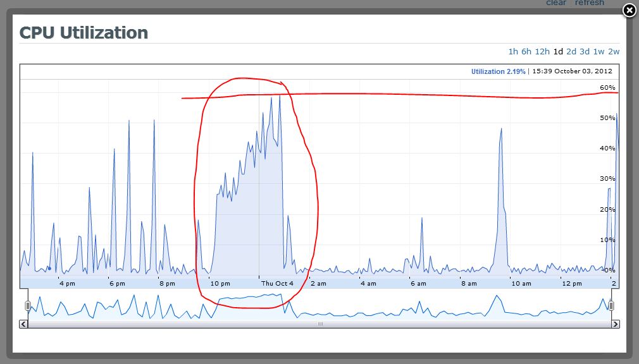Click the refresh link
The image size is (639, 364).
click(x=589, y=3)
